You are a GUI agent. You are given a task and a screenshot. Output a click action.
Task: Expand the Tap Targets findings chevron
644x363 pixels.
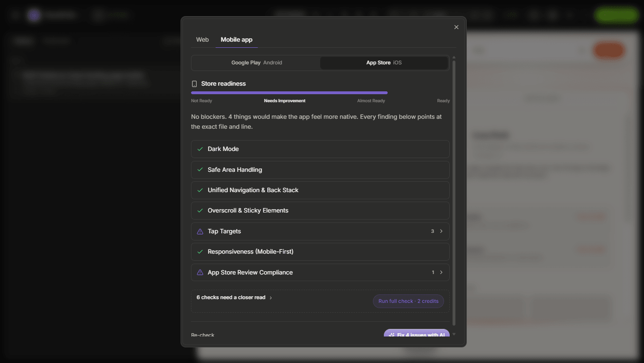441,231
